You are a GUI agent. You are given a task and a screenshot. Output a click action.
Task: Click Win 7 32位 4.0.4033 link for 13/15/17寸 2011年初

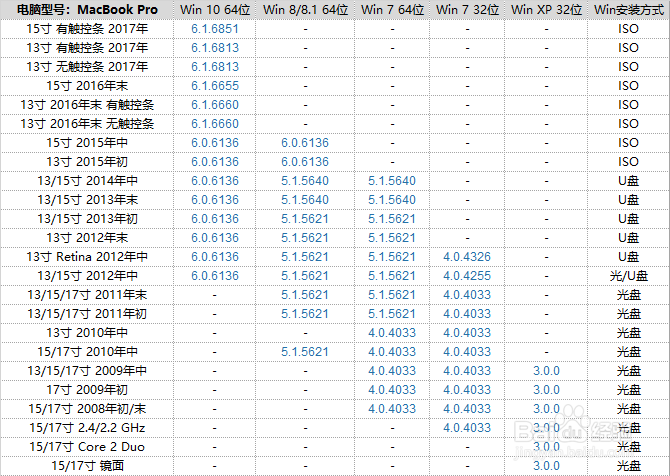[467, 314]
